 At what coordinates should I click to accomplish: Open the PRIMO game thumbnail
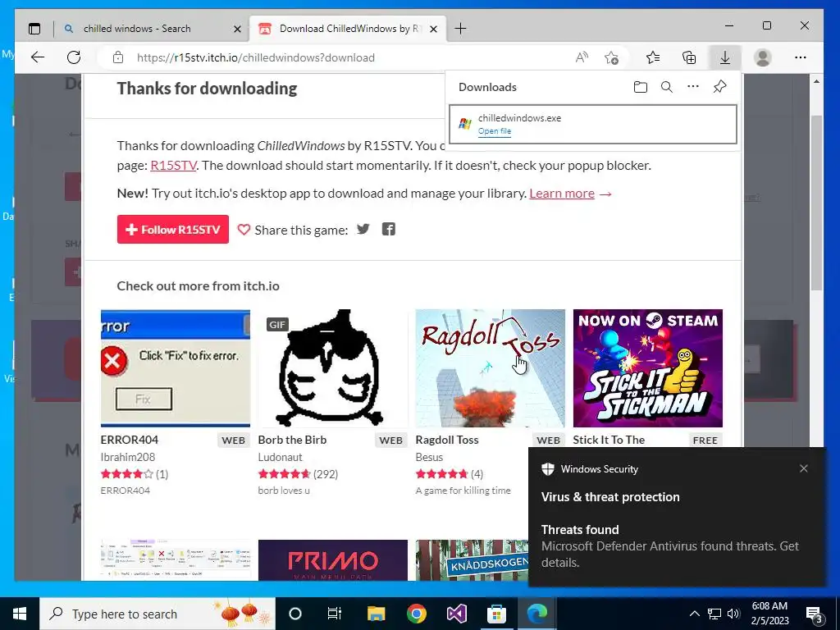pos(333,559)
